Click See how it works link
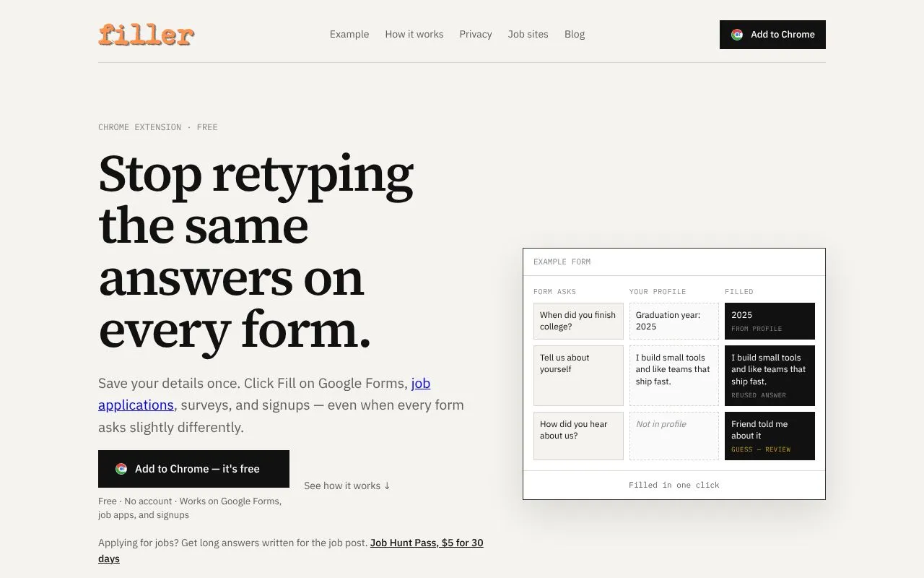Image resolution: width=924 pixels, height=578 pixels. pyautogui.click(x=347, y=486)
